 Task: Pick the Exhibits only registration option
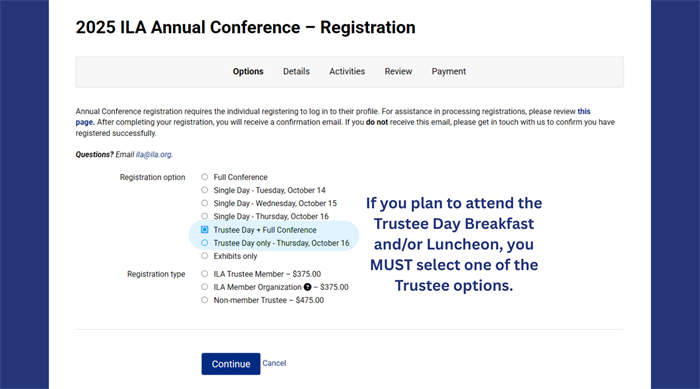204,256
